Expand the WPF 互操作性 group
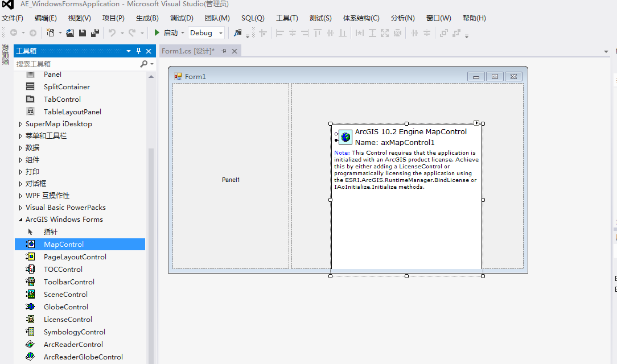617x364 pixels. 20,196
